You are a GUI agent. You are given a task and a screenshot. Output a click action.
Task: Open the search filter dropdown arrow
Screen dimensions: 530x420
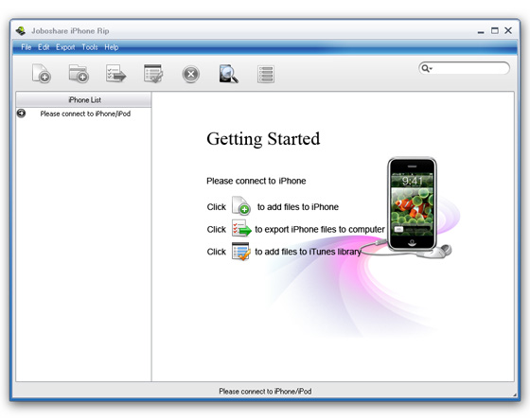tap(431, 69)
